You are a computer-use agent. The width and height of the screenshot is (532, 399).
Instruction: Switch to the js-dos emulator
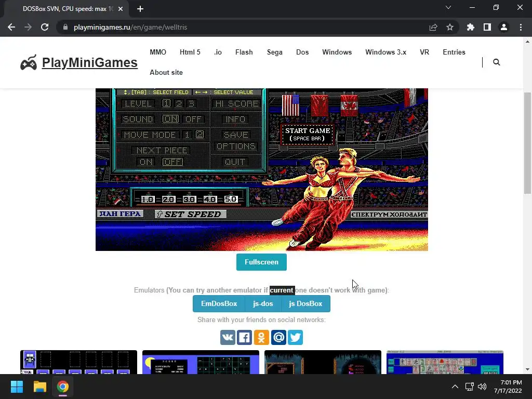263,303
